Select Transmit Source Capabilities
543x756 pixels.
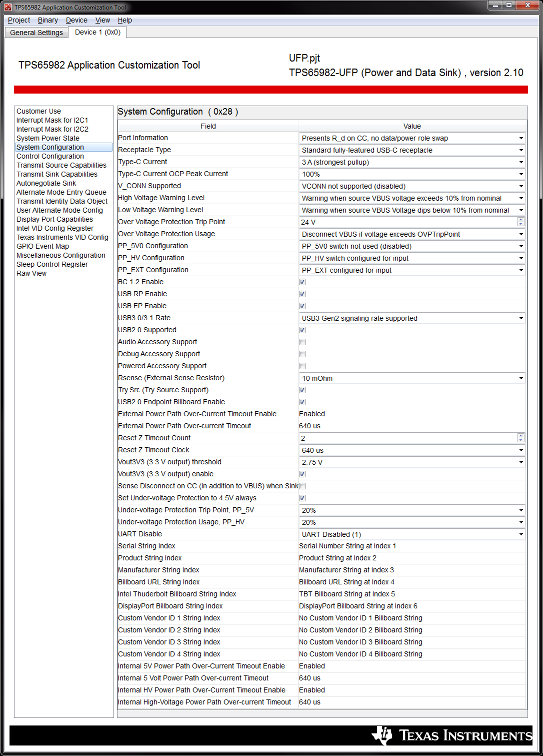(x=61, y=165)
